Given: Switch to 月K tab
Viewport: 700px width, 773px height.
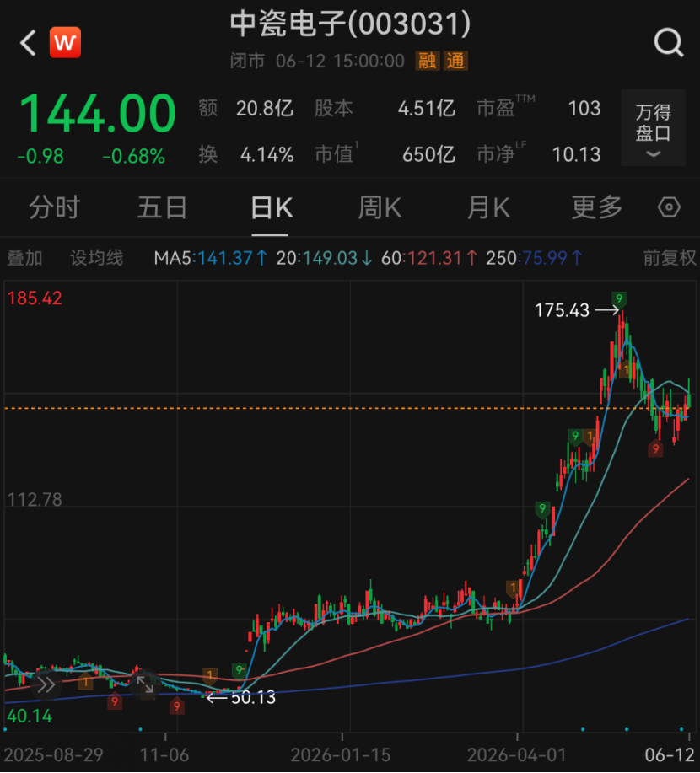Looking at the screenshot, I should 488,207.
